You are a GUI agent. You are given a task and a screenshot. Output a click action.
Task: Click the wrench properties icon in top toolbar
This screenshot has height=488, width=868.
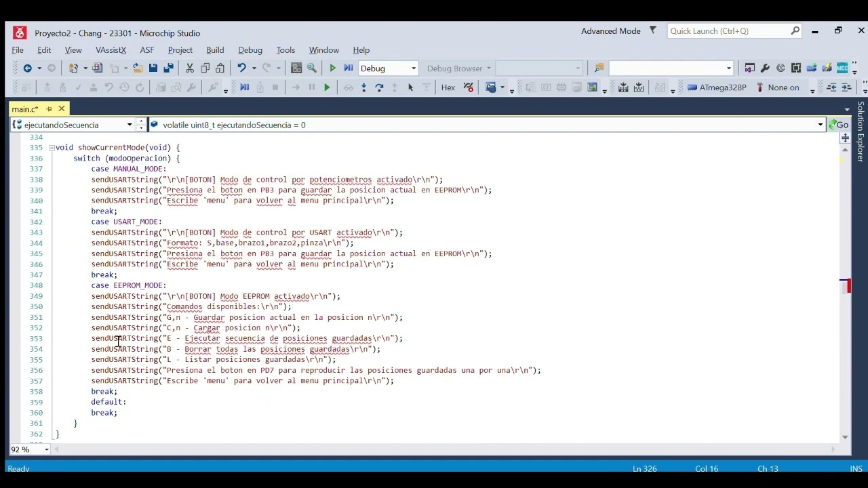coord(766,68)
